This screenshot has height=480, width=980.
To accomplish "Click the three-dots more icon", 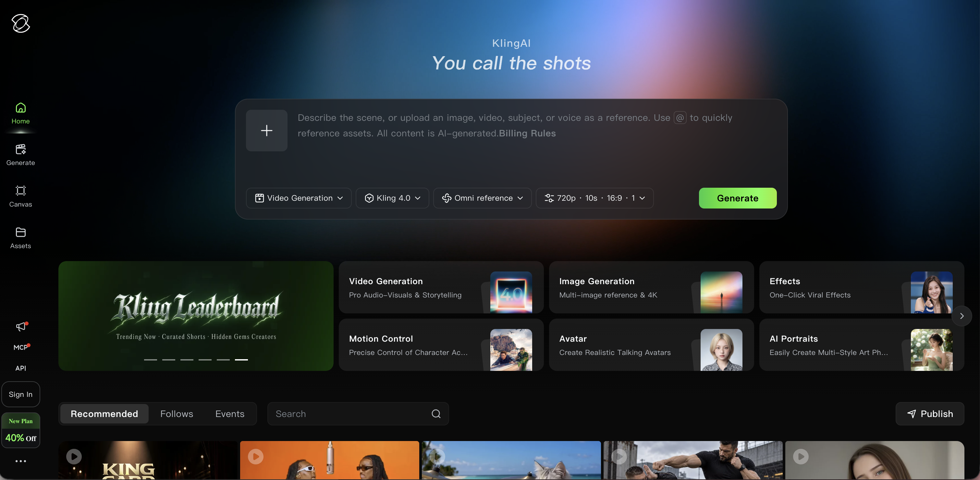I will (x=20, y=461).
